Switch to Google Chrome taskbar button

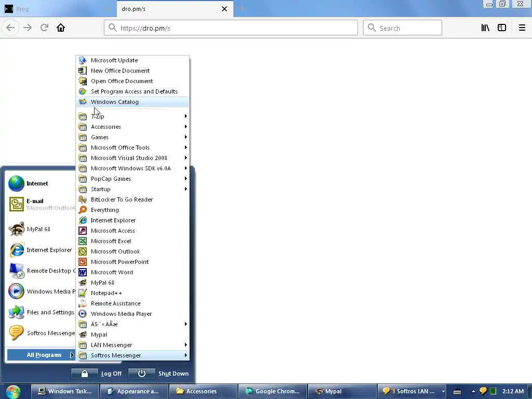[273, 392]
